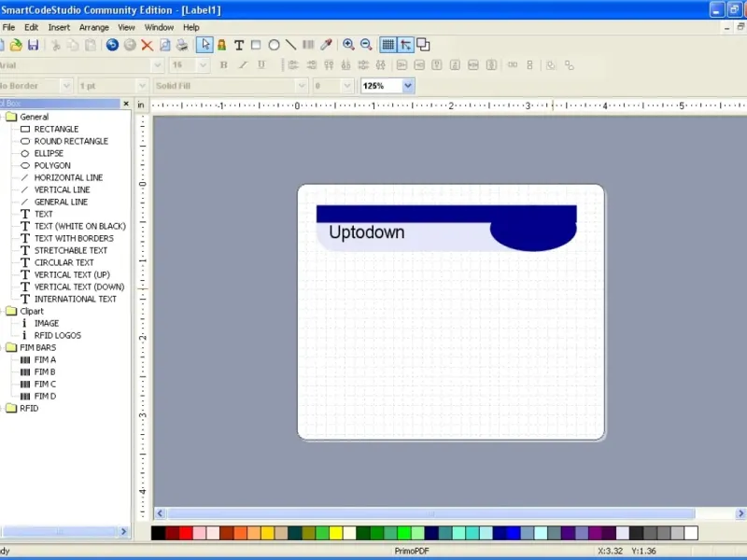Image resolution: width=747 pixels, height=560 pixels.
Task: Pick the yellow swatch in the palette
Action: click(x=336, y=533)
